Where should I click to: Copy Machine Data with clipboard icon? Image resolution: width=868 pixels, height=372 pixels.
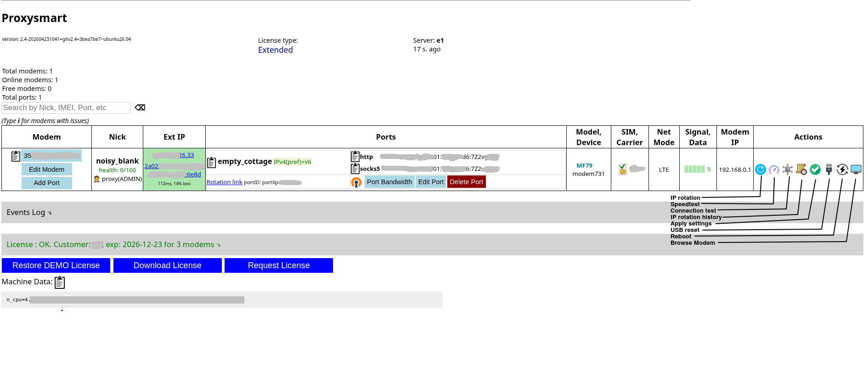(x=60, y=282)
